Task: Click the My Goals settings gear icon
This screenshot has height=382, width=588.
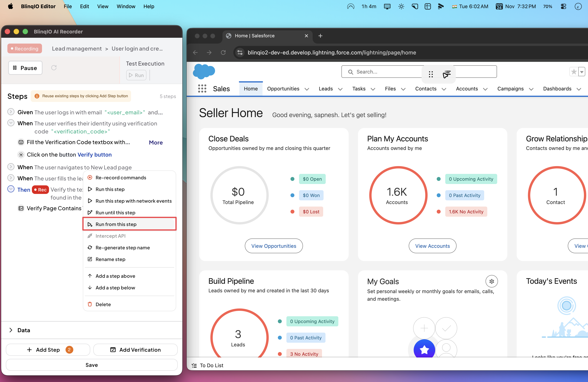Action: (x=491, y=281)
